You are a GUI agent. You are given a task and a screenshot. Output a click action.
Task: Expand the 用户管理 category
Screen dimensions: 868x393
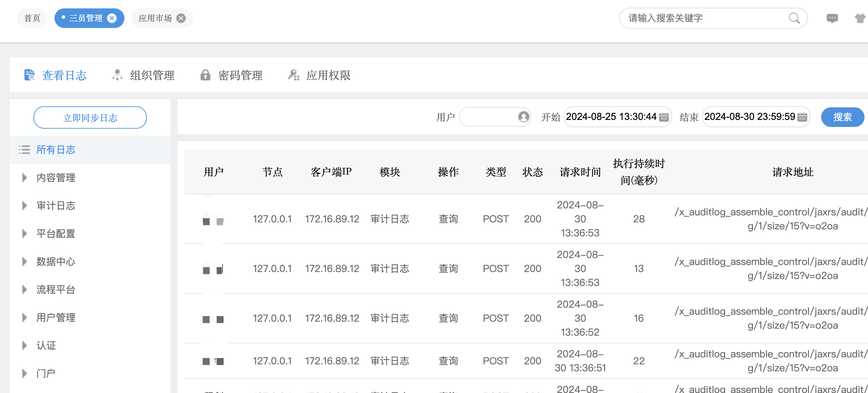click(24, 317)
